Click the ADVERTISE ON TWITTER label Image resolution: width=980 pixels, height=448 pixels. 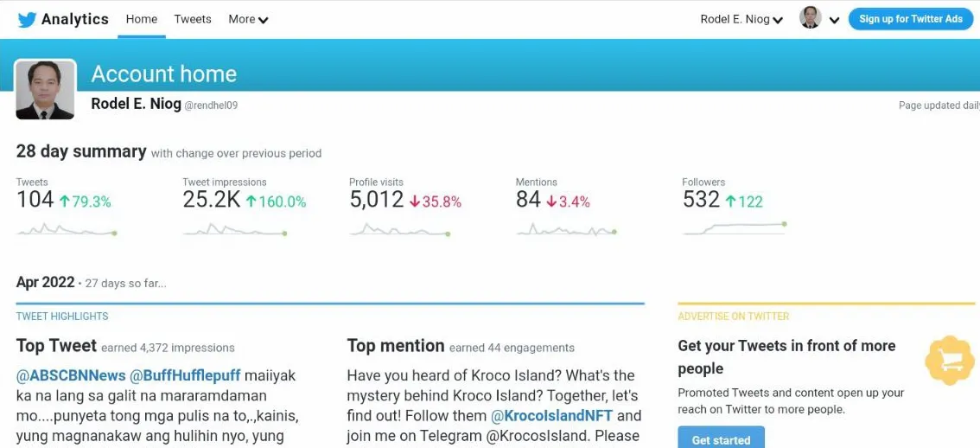click(733, 316)
